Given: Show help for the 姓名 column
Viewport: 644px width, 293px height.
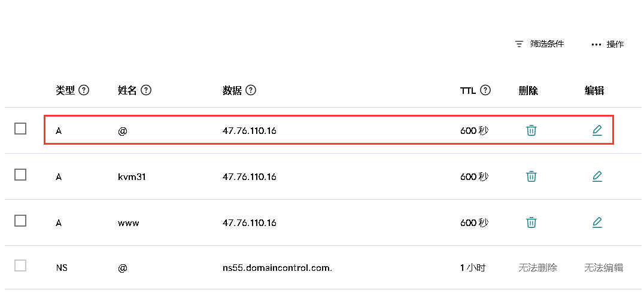Looking at the screenshot, I should tap(146, 90).
